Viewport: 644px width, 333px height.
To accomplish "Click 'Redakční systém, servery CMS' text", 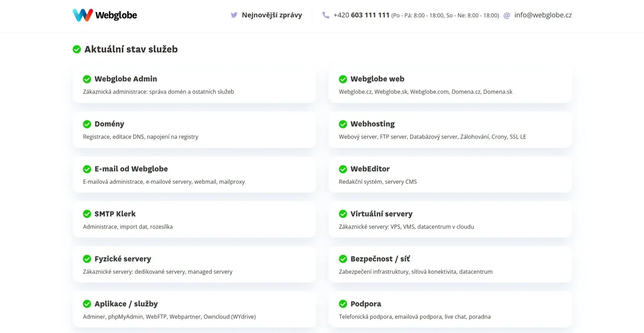I will tap(378, 182).
